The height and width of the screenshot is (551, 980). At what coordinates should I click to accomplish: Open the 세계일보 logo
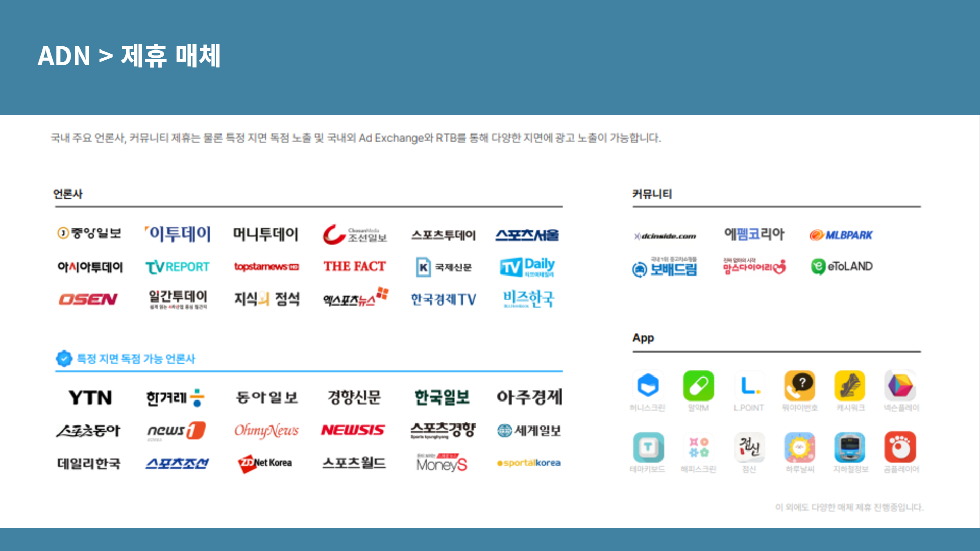pos(529,431)
